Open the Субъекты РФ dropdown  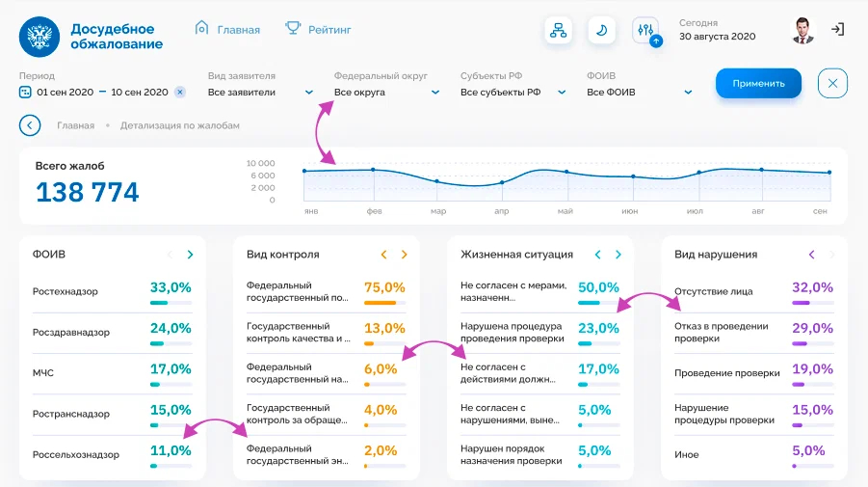(513, 92)
